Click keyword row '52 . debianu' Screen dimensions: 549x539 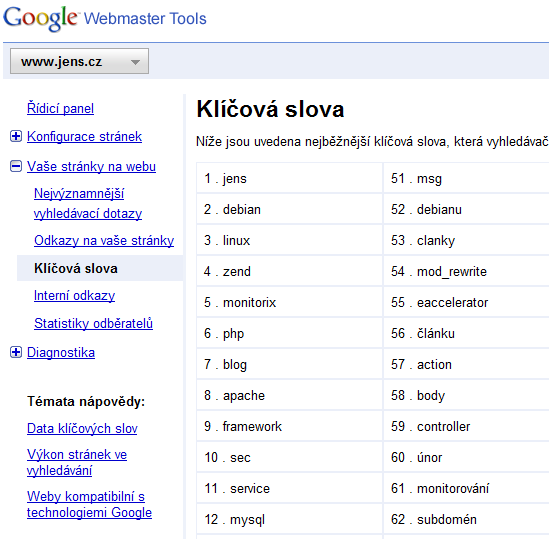pyautogui.click(x=466, y=209)
